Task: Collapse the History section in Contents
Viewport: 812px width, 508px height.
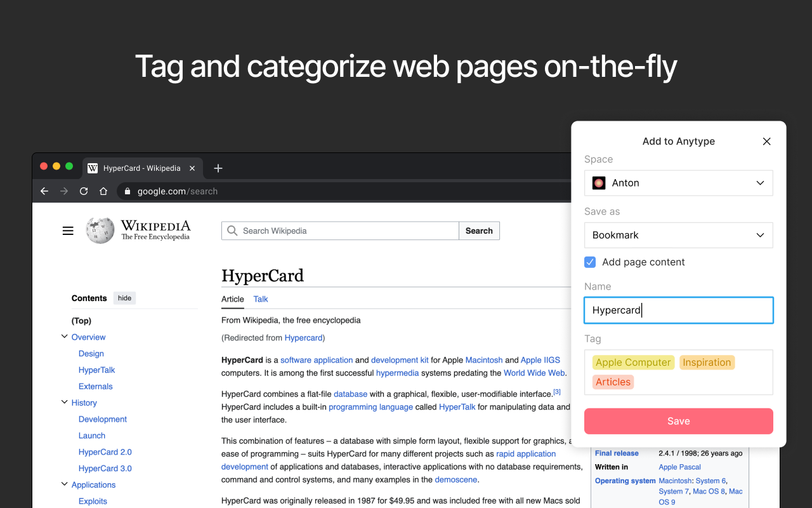Action: pyautogui.click(x=64, y=402)
